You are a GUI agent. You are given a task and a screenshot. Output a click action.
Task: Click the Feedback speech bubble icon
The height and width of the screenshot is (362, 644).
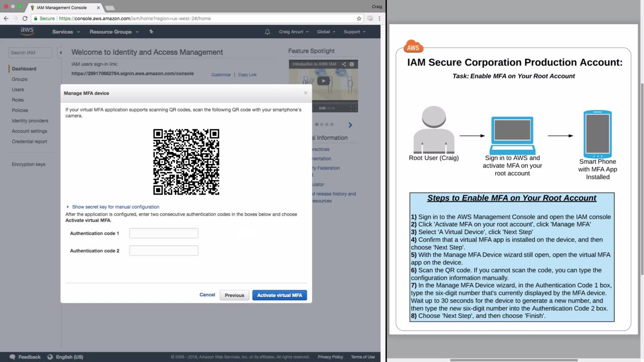[13, 357]
